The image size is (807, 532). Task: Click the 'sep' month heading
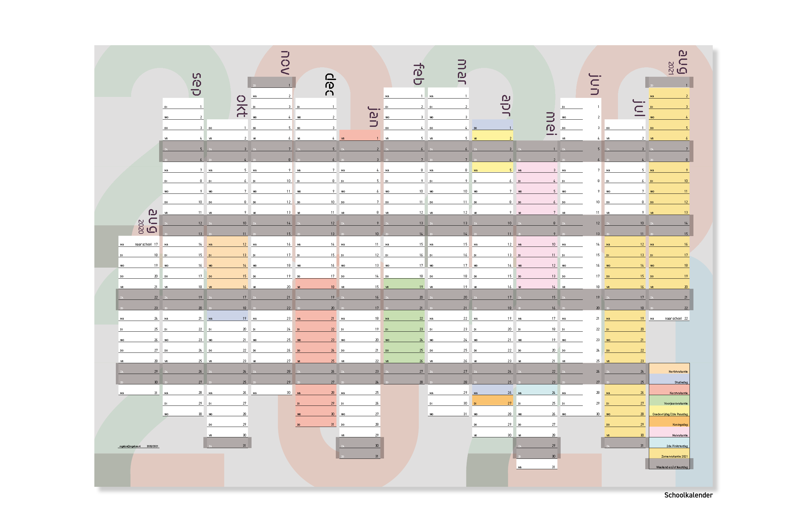tap(197, 84)
